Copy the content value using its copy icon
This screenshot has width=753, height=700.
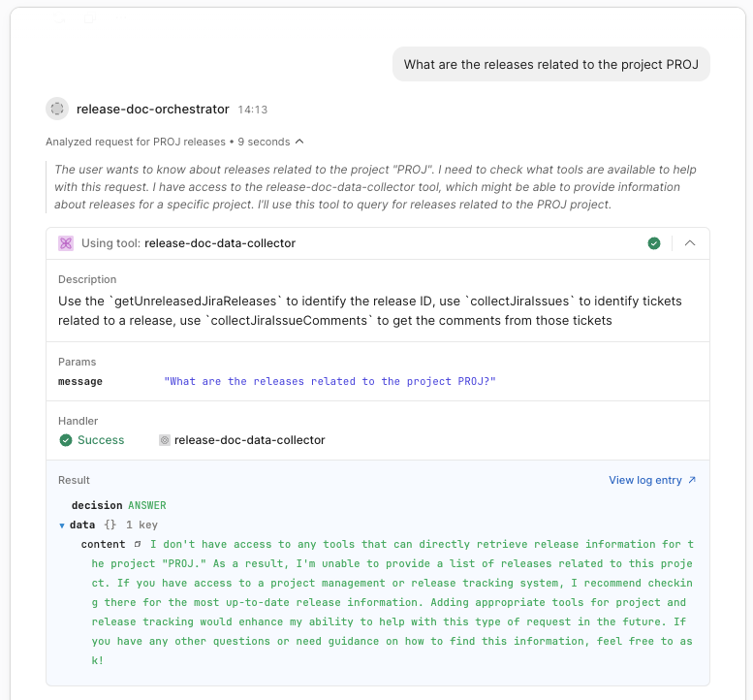click(x=138, y=544)
